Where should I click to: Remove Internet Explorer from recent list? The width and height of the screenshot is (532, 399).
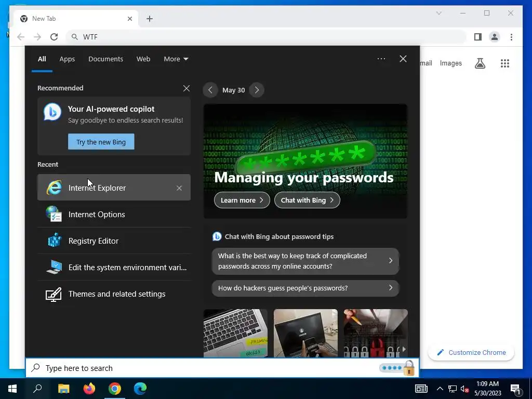click(x=179, y=188)
